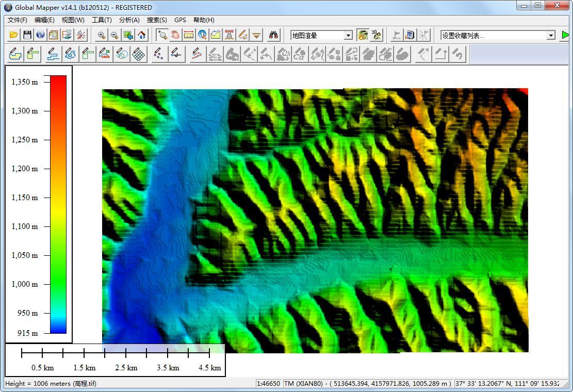Click the 915 m legend label
573x392 pixels.
click(27, 333)
